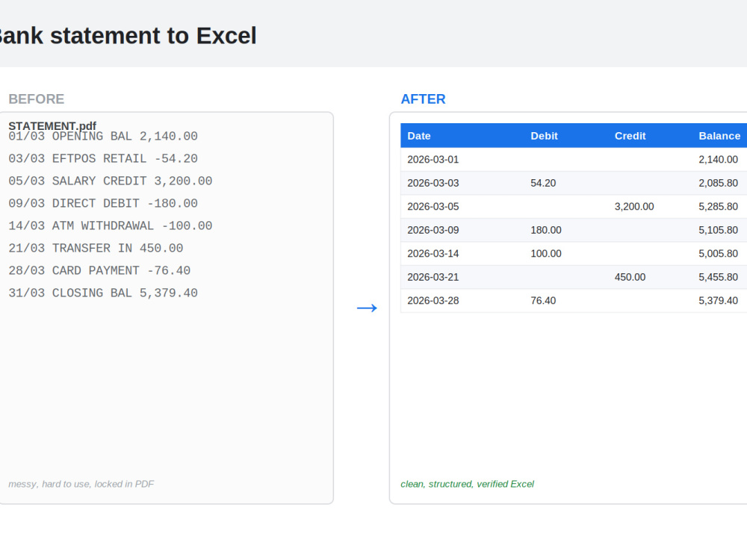Select the '05/03 SALARY CREDIT 3,200.00' line
Image resolution: width=747 pixels, height=560 pixels.
111,181
